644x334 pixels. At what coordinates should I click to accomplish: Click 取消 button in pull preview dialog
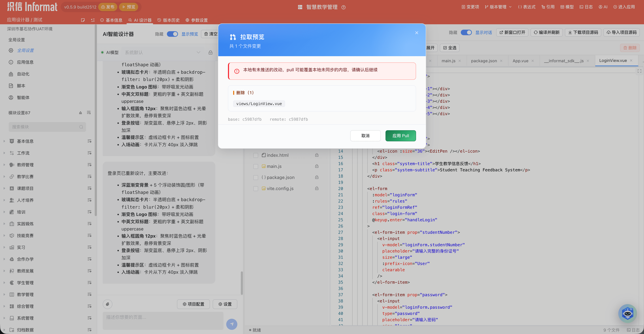[x=365, y=136]
